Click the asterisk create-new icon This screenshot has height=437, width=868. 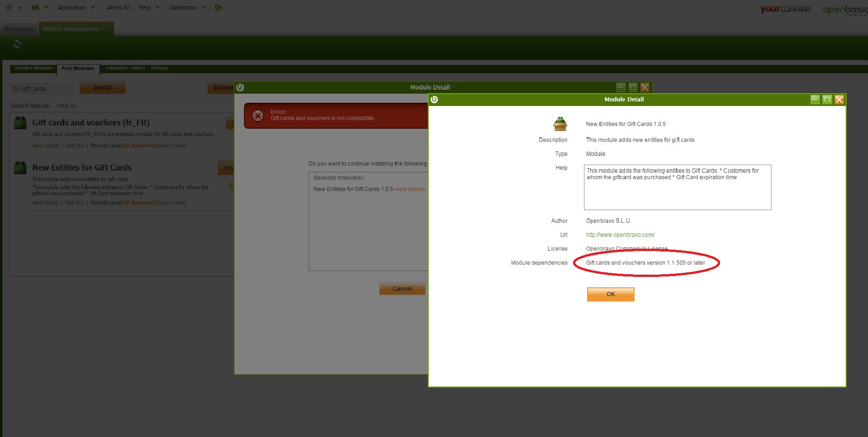[9, 7]
